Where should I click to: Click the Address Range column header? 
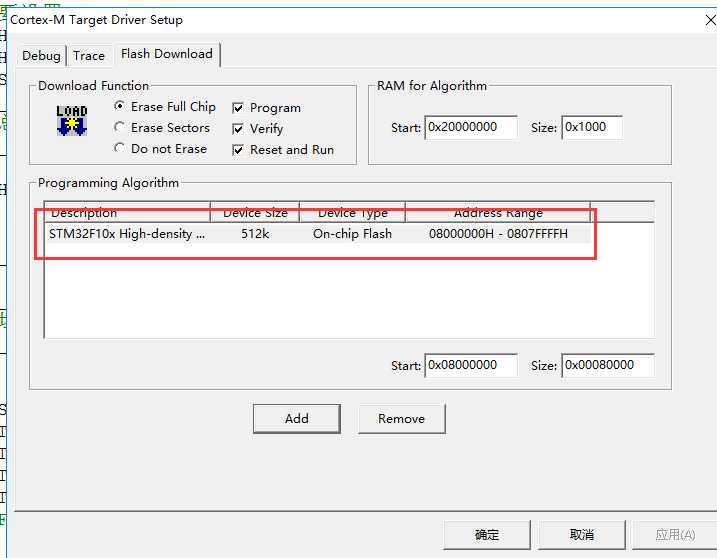[498, 212]
